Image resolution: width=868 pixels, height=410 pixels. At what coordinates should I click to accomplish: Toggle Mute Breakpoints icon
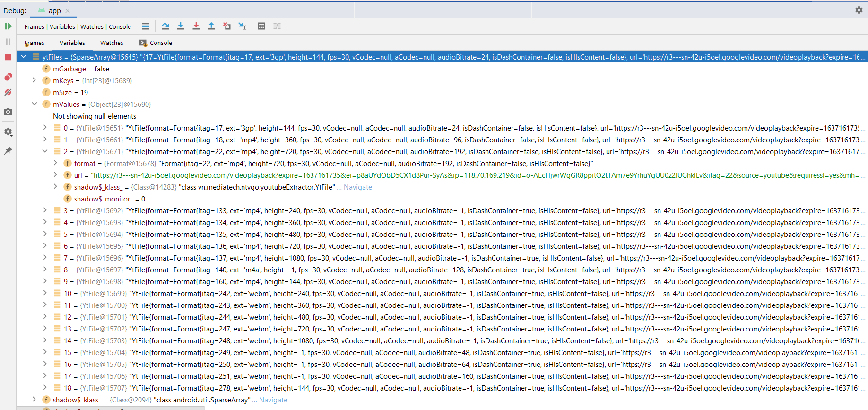[x=8, y=92]
